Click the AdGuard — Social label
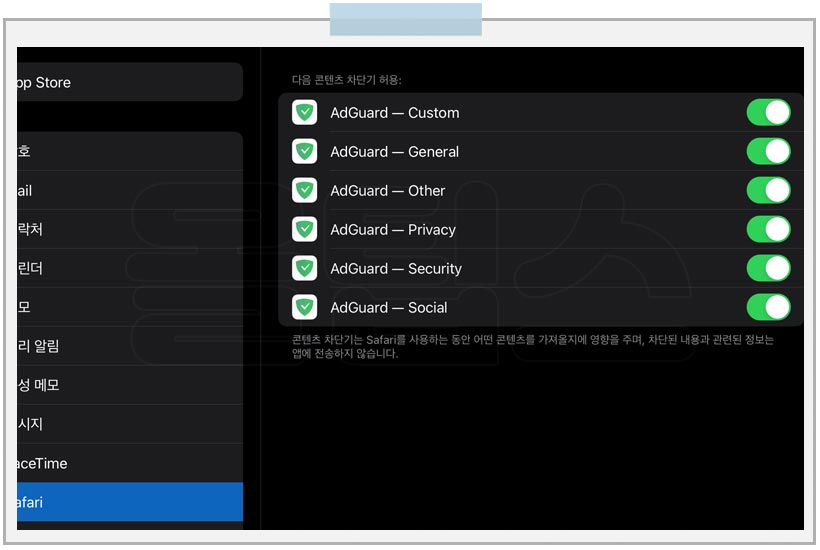The height and width of the screenshot is (550, 820). tap(389, 307)
